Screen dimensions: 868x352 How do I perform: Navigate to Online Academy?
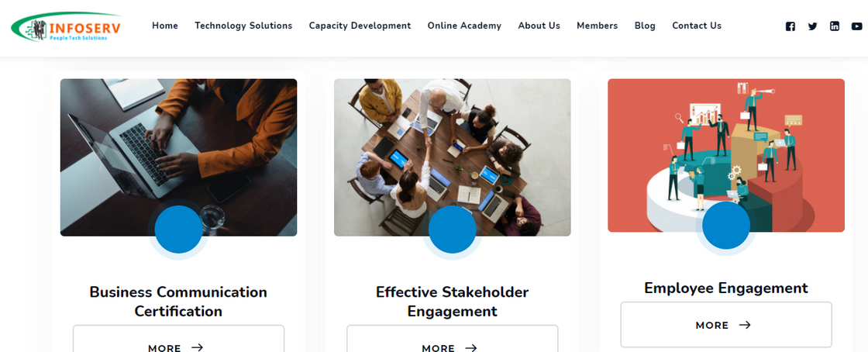[x=464, y=26]
